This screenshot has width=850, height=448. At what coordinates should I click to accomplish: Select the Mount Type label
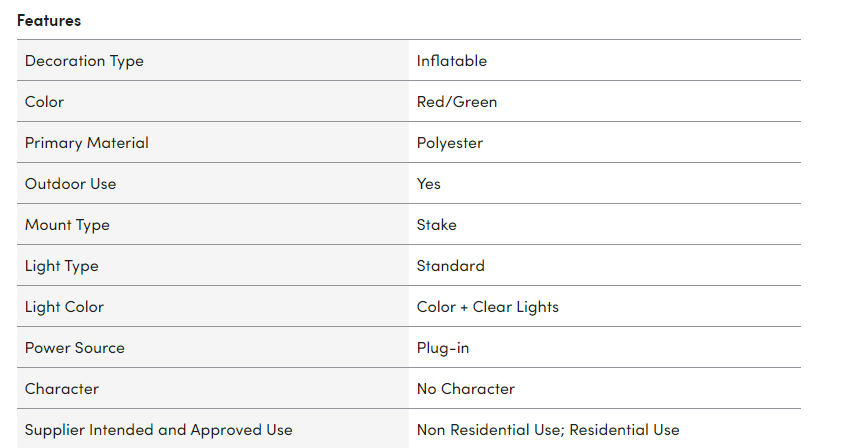click(x=67, y=225)
